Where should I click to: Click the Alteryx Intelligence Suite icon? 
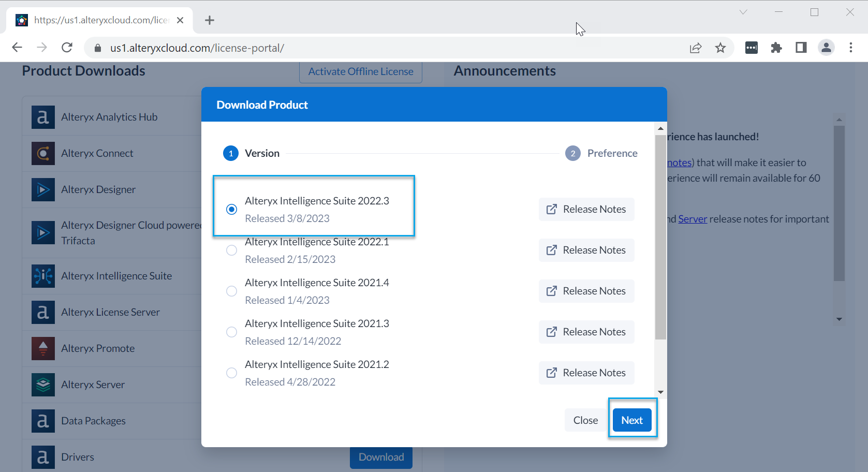(x=43, y=276)
